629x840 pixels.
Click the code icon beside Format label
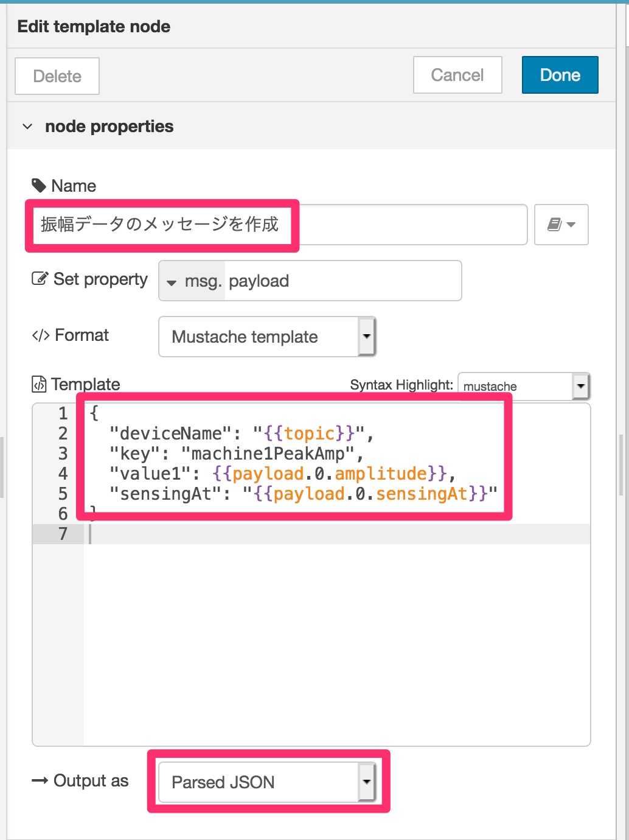[41, 335]
